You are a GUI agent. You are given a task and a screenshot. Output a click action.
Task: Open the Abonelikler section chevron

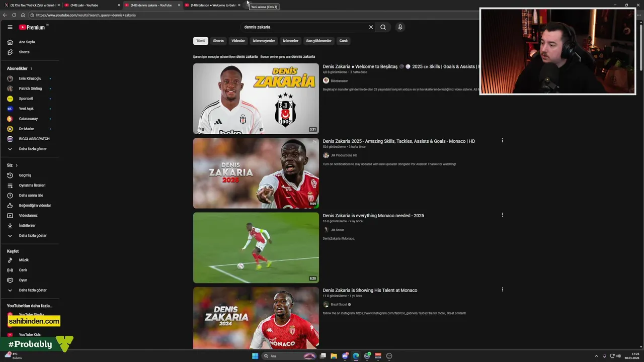click(31, 68)
